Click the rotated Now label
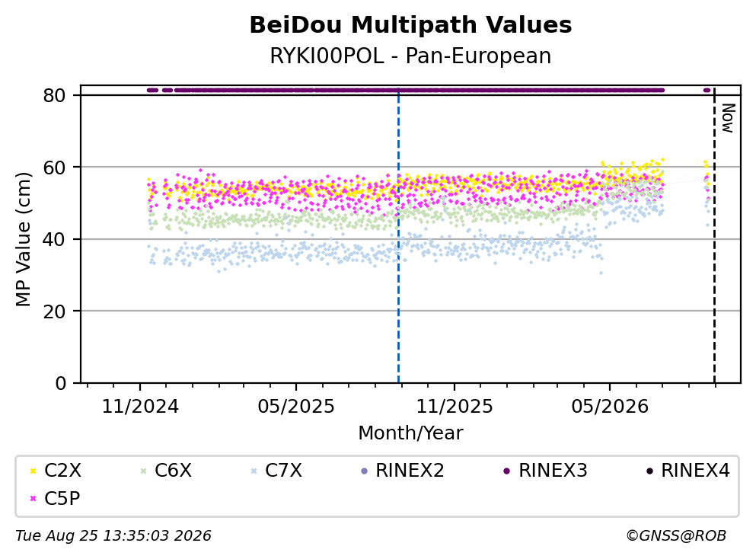 tap(728, 118)
